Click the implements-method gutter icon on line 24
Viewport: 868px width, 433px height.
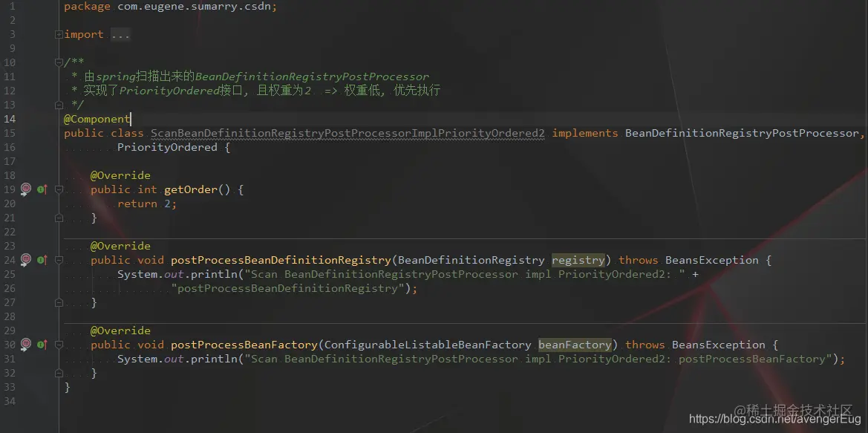(42, 260)
